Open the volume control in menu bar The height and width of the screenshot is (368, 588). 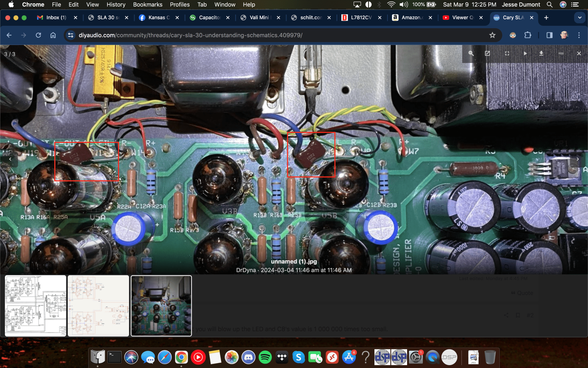[x=404, y=5]
